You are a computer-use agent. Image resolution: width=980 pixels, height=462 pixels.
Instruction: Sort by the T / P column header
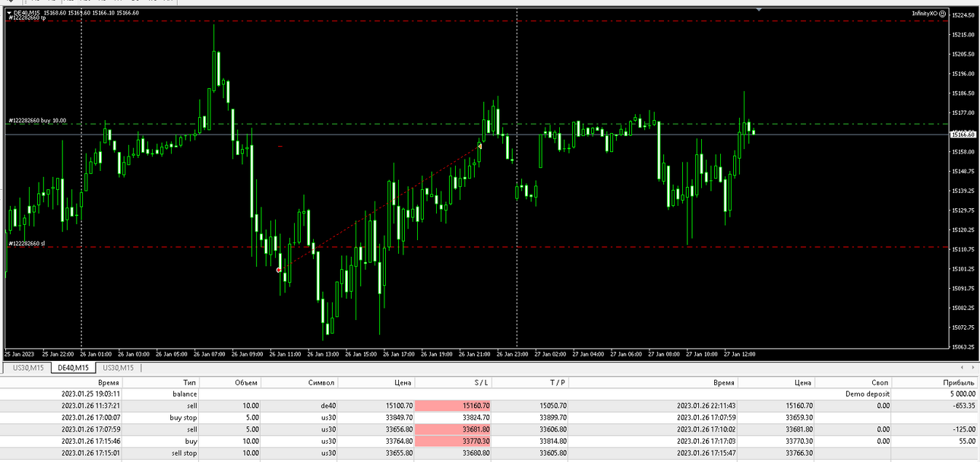558,383
